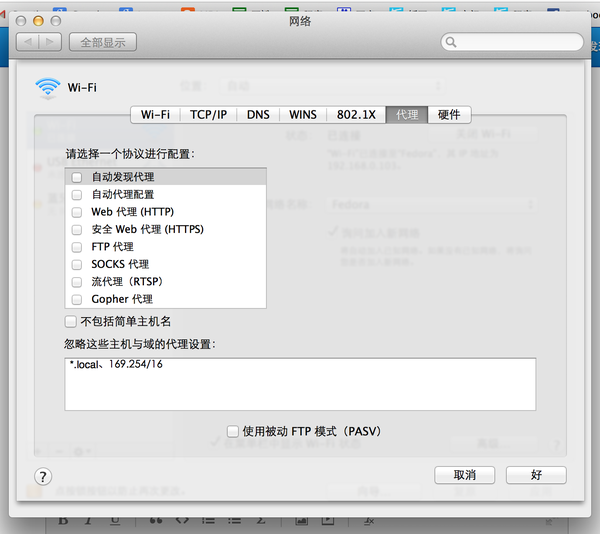Viewport: 600px width, 534px height.
Task: Tick the Web 代理 (HTTP) checkbox
Action: click(77, 212)
